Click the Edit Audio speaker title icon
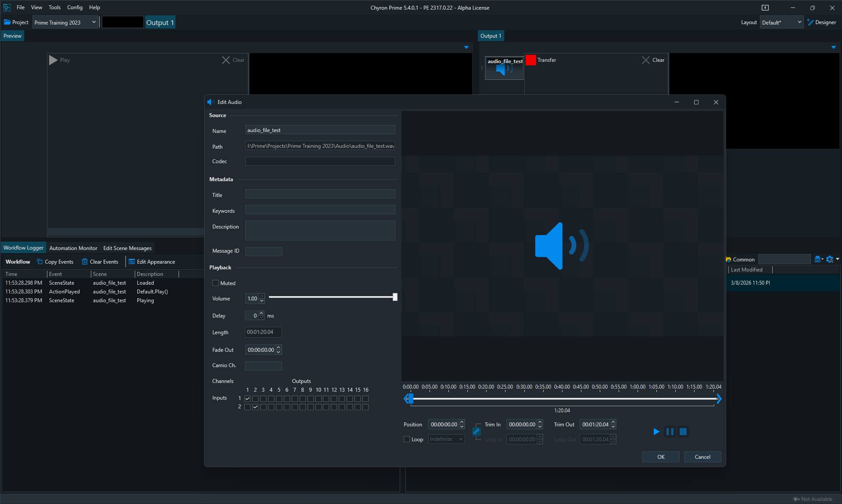The width and height of the screenshot is (842, 504). click(x=211, y=102)
